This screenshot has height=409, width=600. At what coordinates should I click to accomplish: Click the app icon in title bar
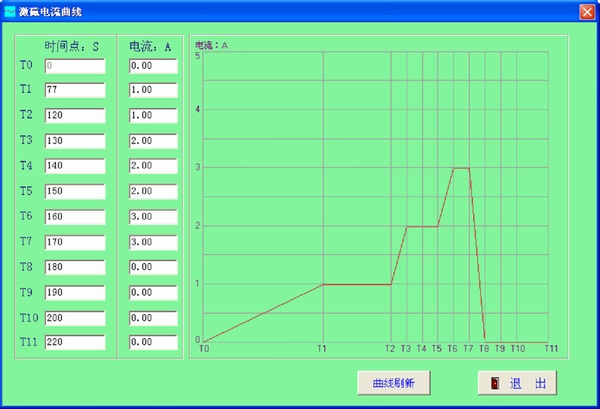pyautogui.click(x=10, y=11)
